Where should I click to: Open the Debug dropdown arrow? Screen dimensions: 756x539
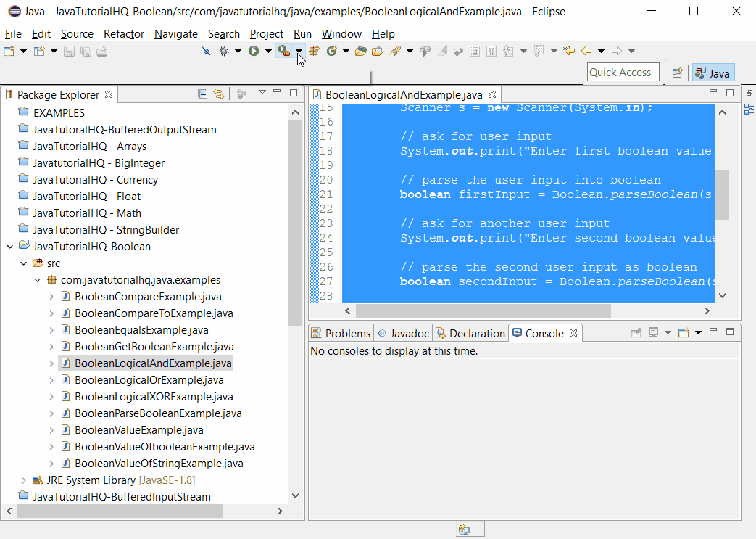(x=238, y=52)
